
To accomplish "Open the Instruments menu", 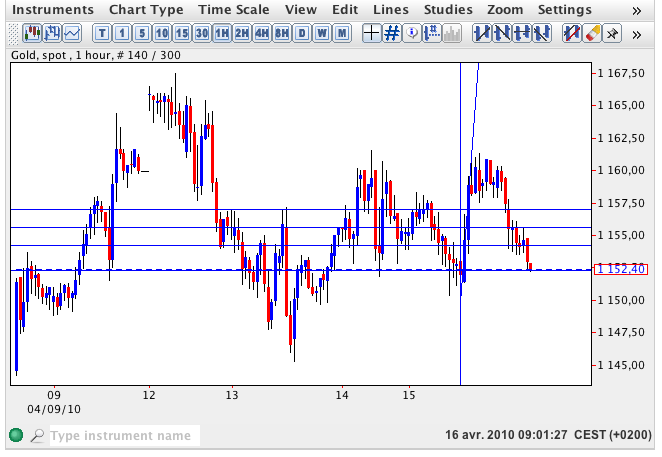I will (54, 10).
